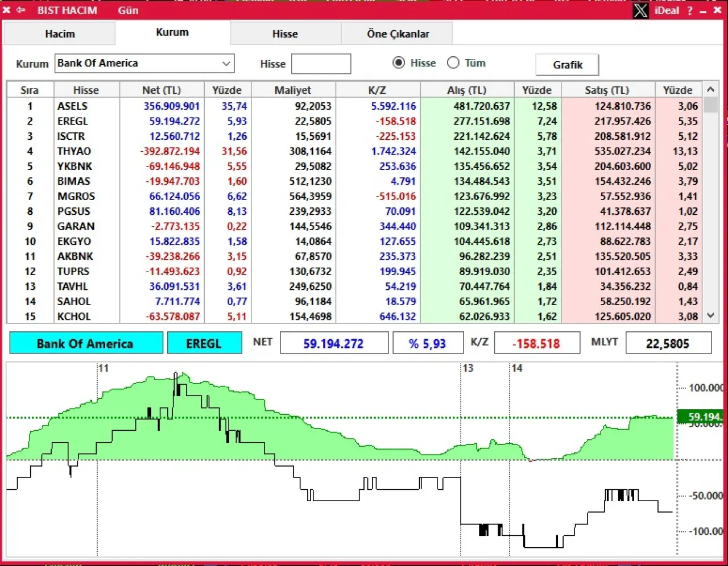Switch to the Hisse tab
The width and height of the screenshot is (728, 566).
[285, 34]
